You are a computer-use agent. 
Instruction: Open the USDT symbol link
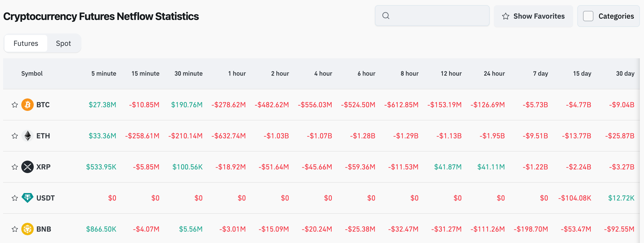tap(45, 198)
